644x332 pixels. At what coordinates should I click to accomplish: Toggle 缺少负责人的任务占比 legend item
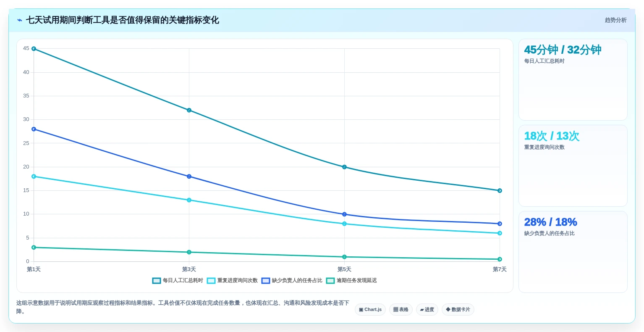click(x=292, y=281)
